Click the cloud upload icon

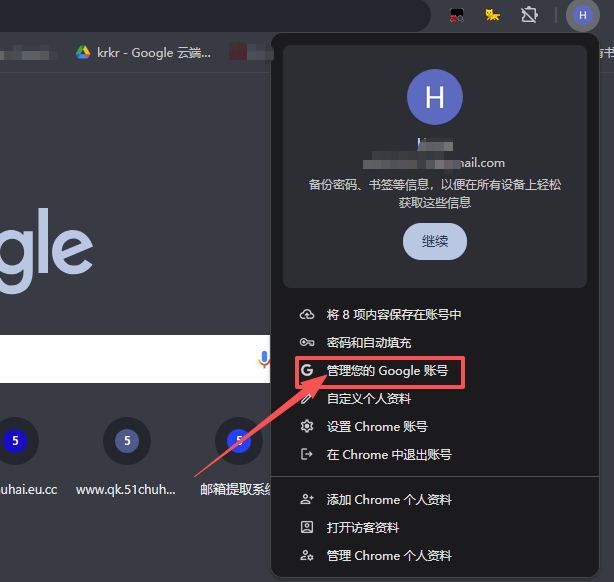(x=307, y=314)
